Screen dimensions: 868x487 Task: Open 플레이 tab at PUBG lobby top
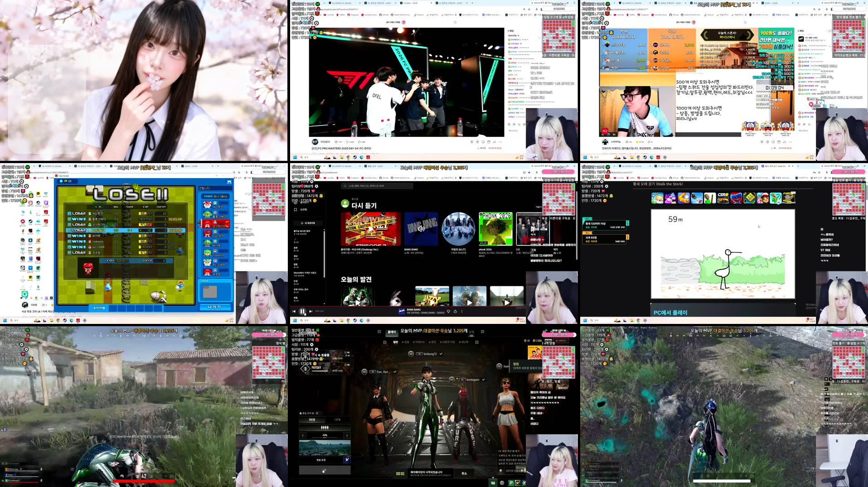(392, 332)
